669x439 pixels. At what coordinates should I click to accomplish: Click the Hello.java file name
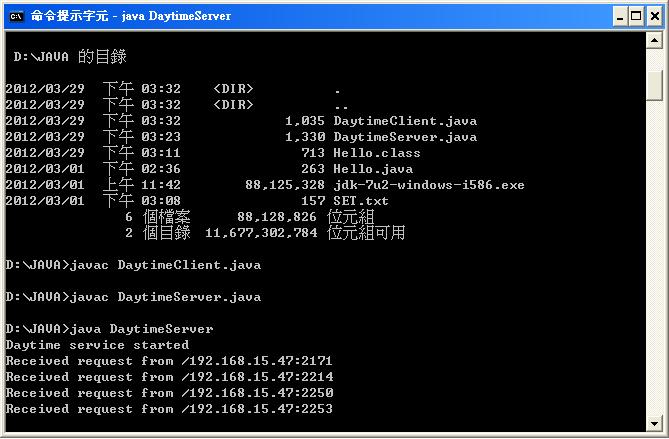click(x=373, y=169)
